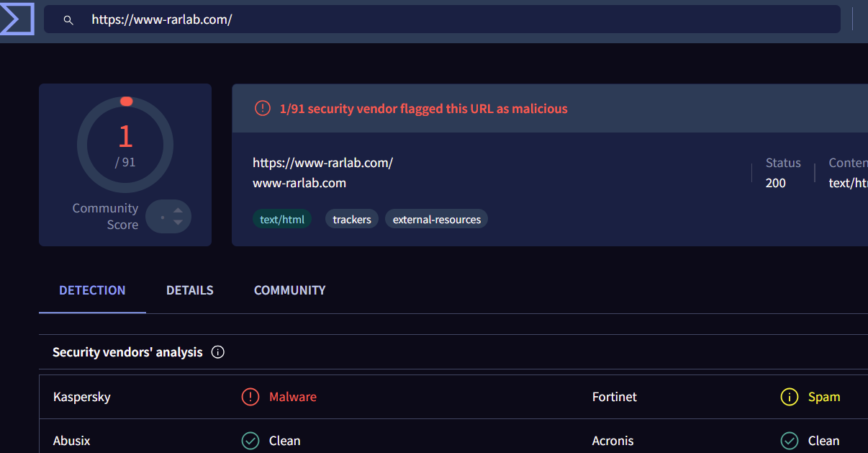The width and height of the screenshot is (868, 453).
Task: Select the 'Community Score' label
Action: tap(105, 217)
